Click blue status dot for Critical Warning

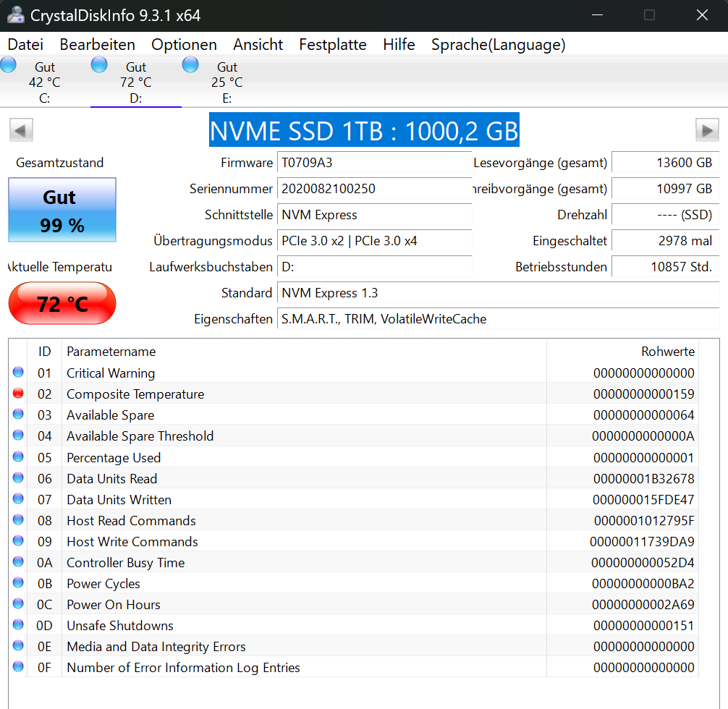coord(18,372)
